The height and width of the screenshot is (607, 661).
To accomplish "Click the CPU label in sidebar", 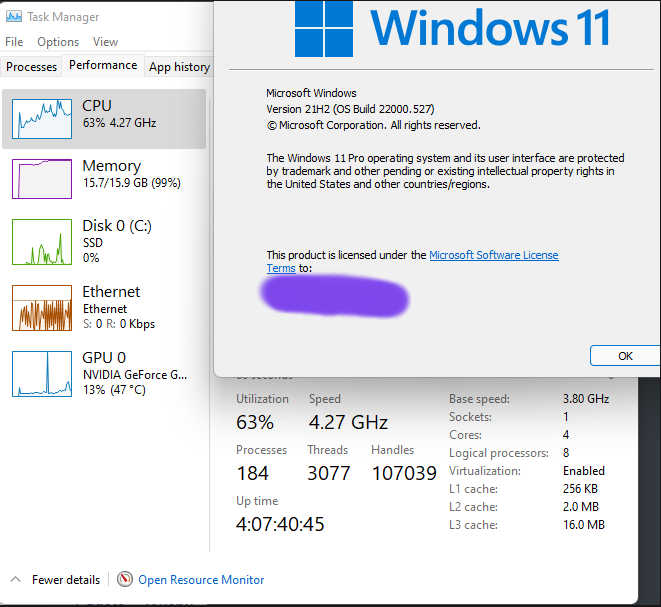I will click(x=97, y=105).
